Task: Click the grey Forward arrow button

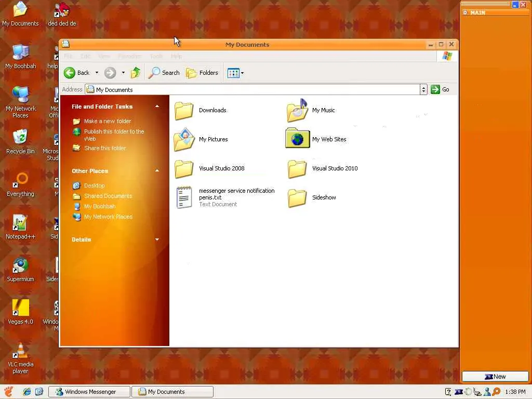Action: point(110,73)
